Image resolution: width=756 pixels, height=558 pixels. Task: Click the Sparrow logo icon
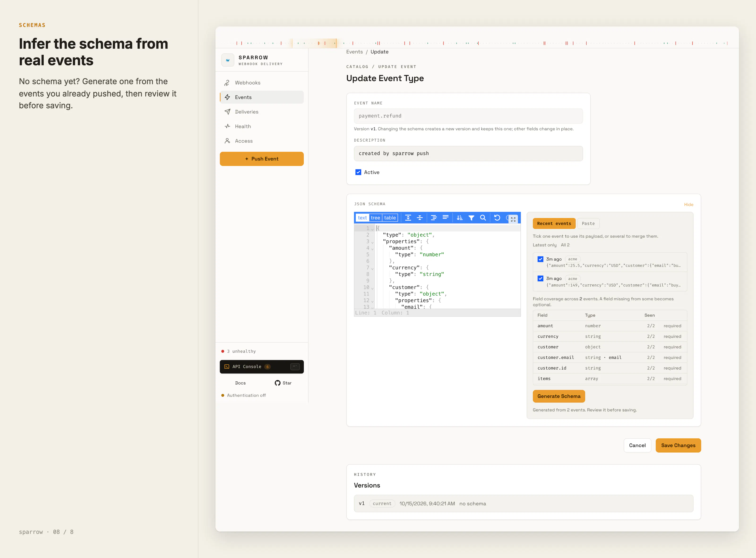tap(228, 60)
